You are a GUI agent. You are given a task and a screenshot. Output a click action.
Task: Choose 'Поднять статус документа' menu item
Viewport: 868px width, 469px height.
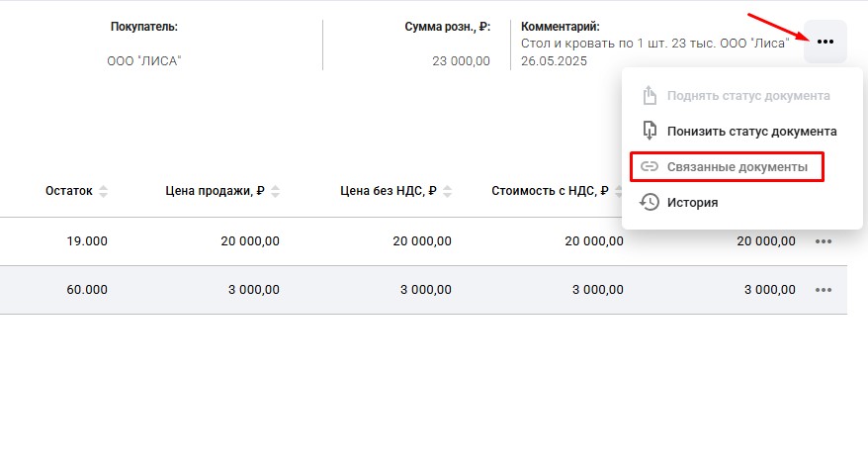(x=742, y=96)
